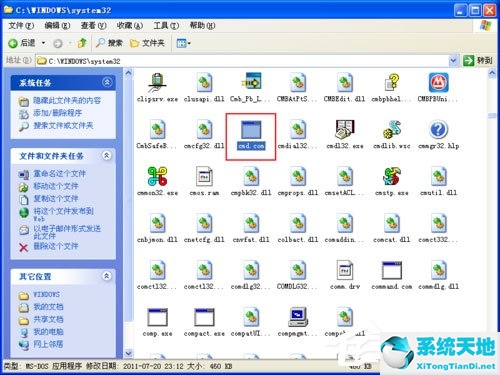500x375 pixels.
Task: Select the clipsrv.exe file icon
Action: click(x=157, y=83)
